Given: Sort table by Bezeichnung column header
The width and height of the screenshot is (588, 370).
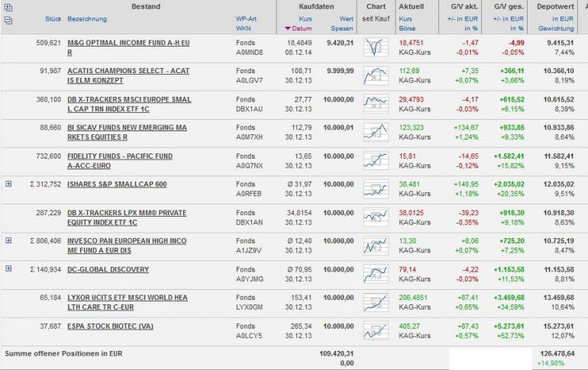Looking at the screenshot, I should (x=87, y=19).
